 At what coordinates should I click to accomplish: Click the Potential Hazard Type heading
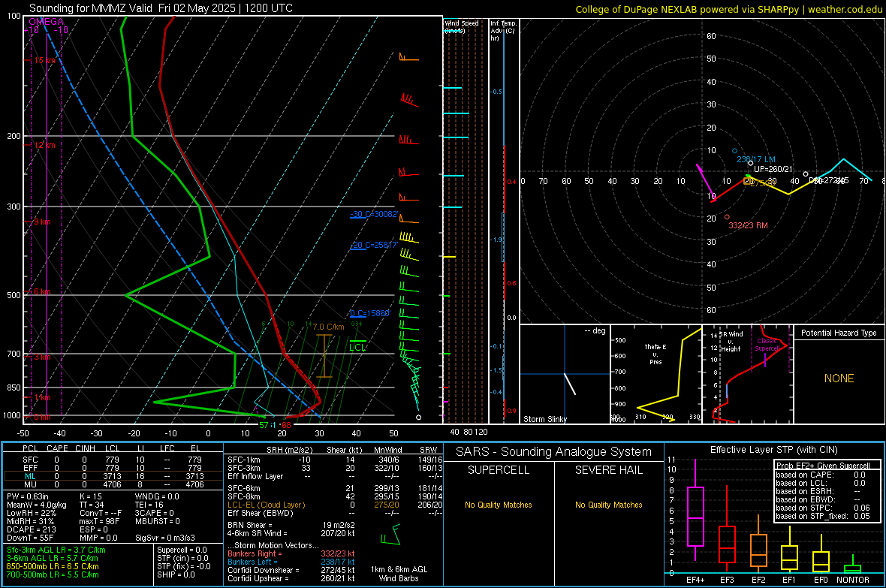tap(839, 333)
